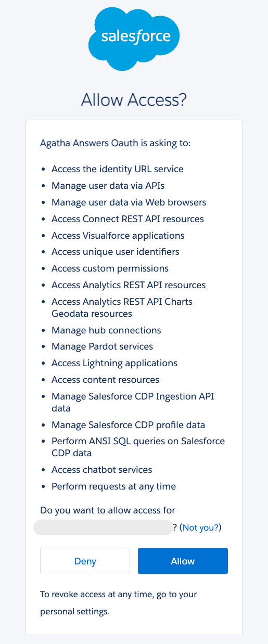The width and height of the screenshot is (268, 644).
Task: Click "Access Connect REST API resources" entry
Action: [x=127, y=219]
